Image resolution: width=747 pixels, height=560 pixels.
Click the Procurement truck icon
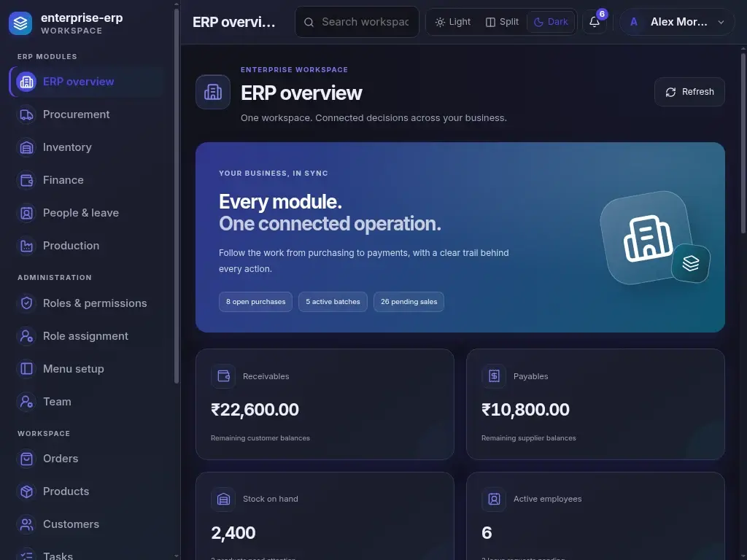pyautogui.click(x=27, y=114)
